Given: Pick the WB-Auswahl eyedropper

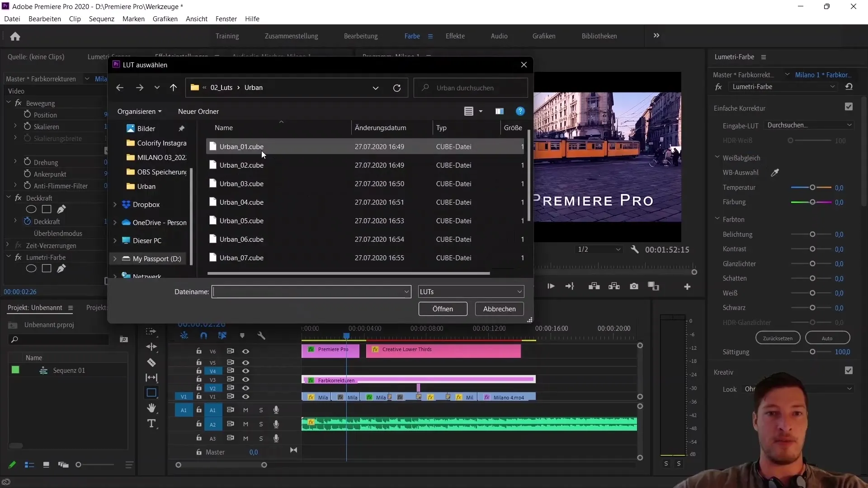Looking at the screenshot, I should 775,173.
